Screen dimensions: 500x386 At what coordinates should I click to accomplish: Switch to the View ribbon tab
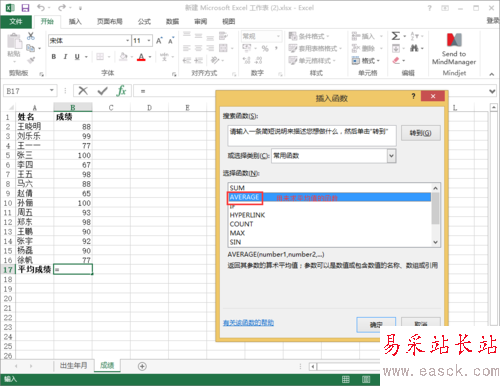[229, 22]
